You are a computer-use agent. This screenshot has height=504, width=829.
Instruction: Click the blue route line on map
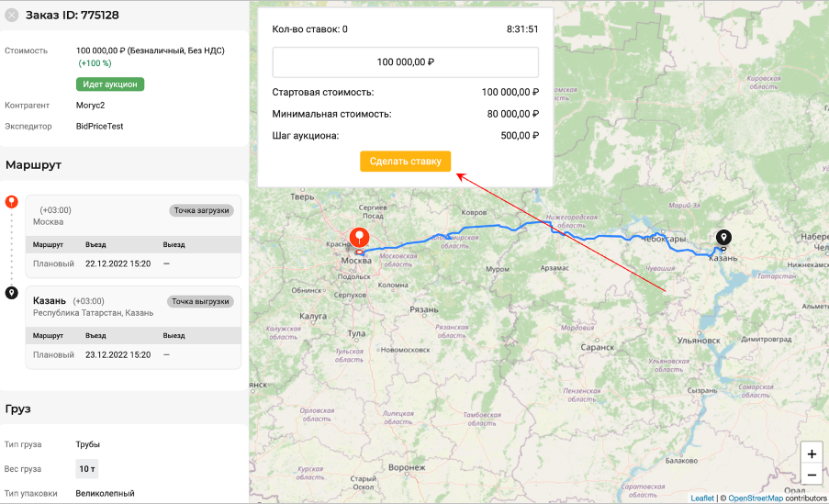[x=500, y=226]
